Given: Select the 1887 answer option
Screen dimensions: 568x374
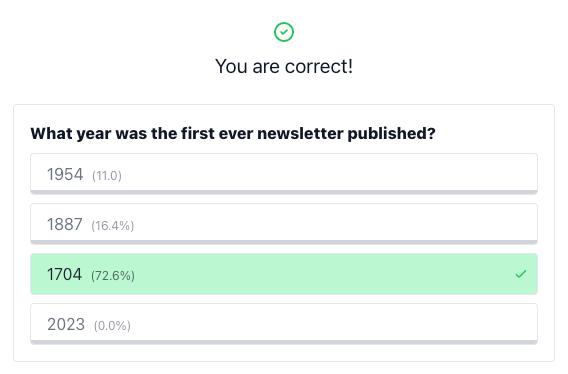Looking at the screenshot, I should [x=284, y=224].
